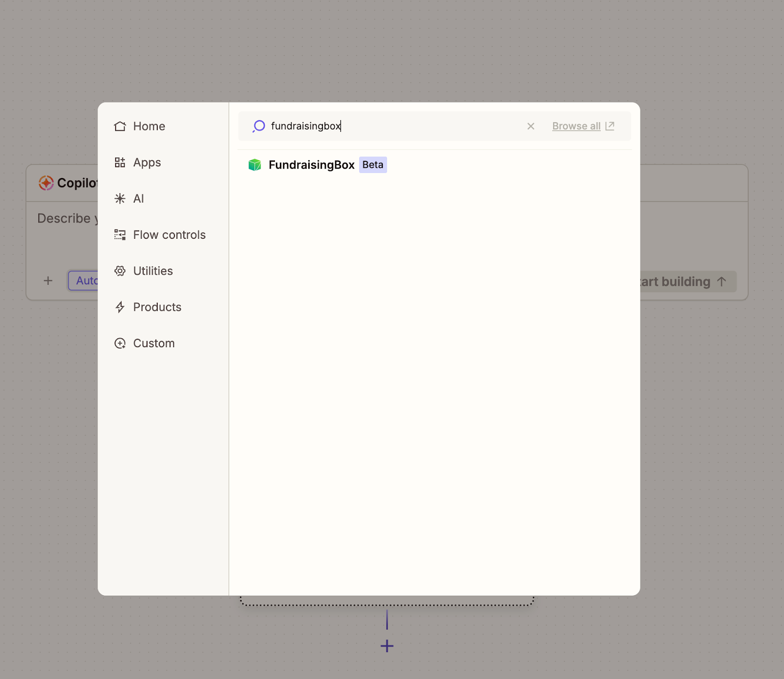Select the Custom category
The height and width of the screenshot is (679, 784).
(x=145, y=343)
